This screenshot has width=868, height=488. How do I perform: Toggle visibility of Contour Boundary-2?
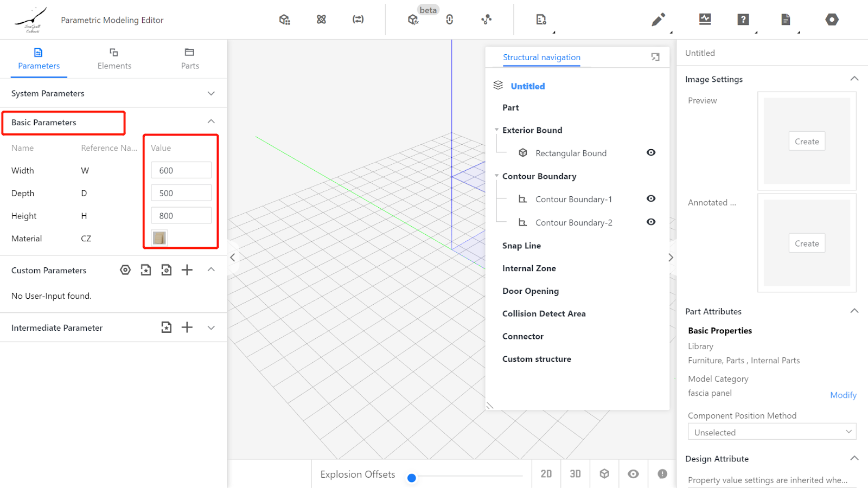click(x=651, y=222)
